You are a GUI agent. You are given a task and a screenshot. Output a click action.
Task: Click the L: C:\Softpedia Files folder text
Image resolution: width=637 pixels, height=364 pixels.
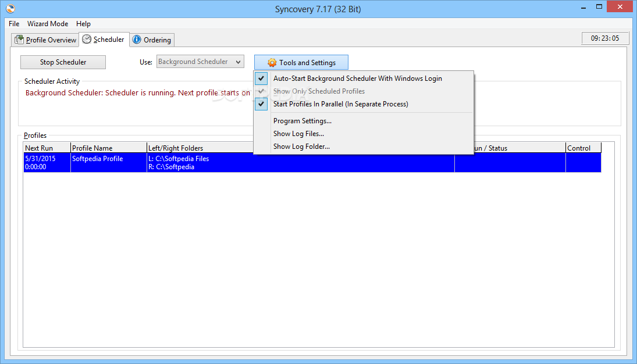tap(179, 159)
